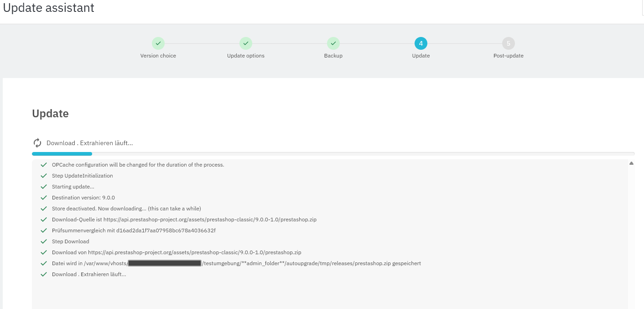Screen dimensions: 644x309
Task: Click 'Starting update...' log text
Action: (73, 187)
